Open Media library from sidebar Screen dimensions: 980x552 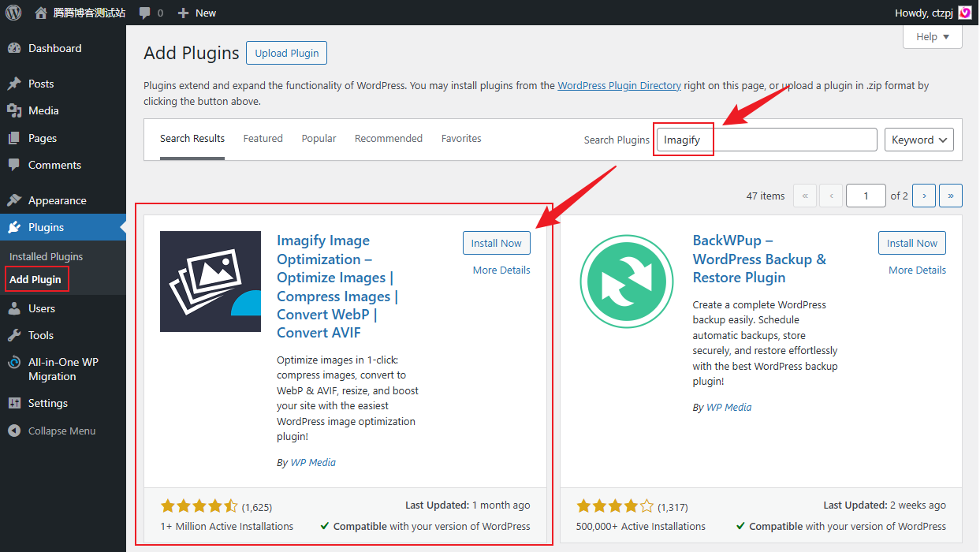(43, 110)
